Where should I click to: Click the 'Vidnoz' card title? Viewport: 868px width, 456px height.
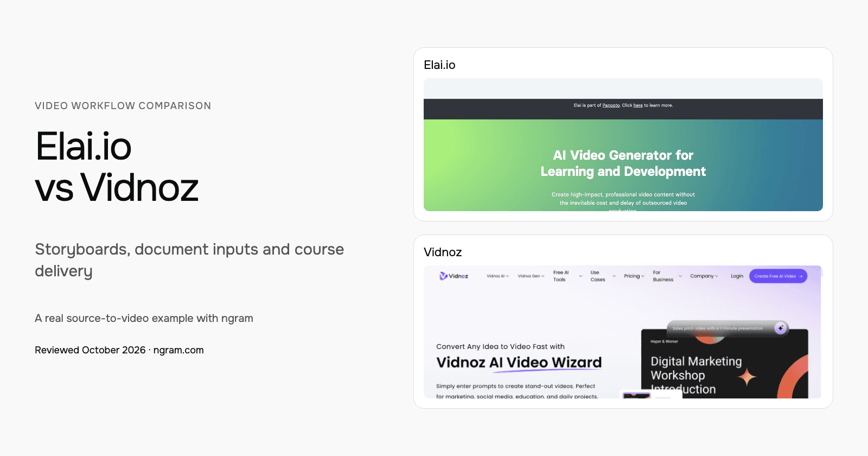[x=443, y=252]
